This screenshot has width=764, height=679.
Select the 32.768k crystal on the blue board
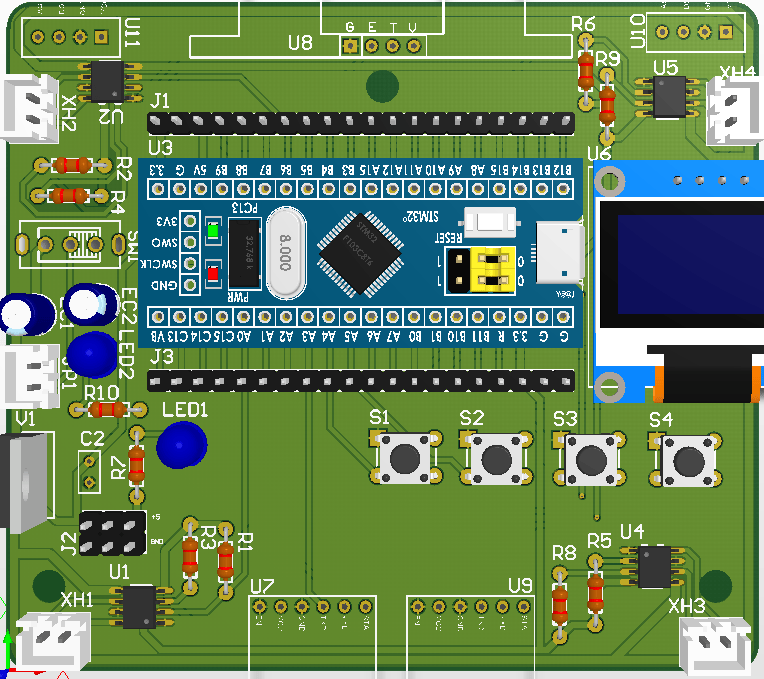pyautogui.click(x=245, y=253)
